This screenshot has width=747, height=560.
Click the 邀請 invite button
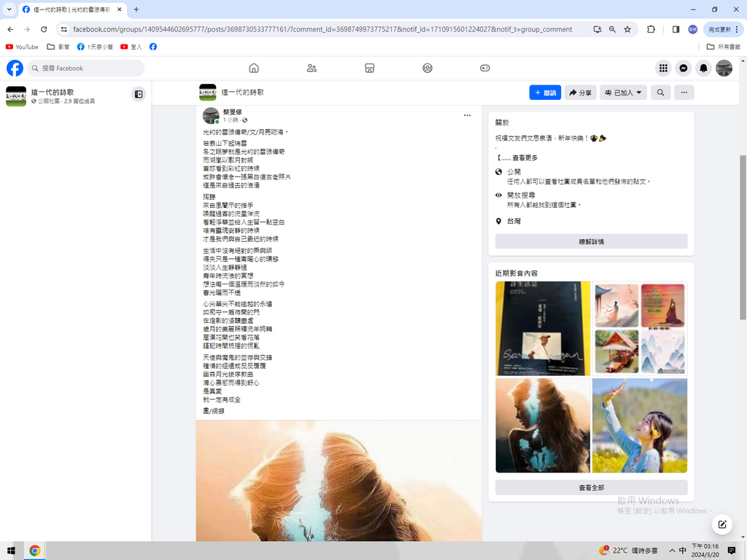coord(545,93)
